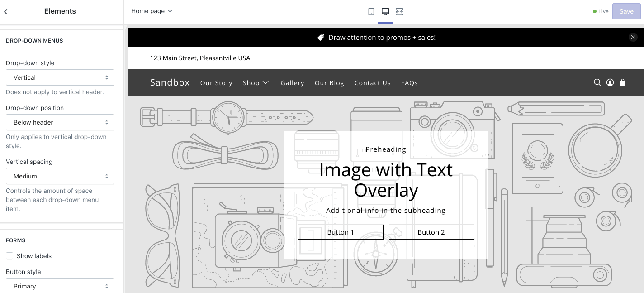The height and width of the screenshot is (293, 644).
Task: Change the Vertical spacing setting from Medium
Action: (x=60, y=176)
